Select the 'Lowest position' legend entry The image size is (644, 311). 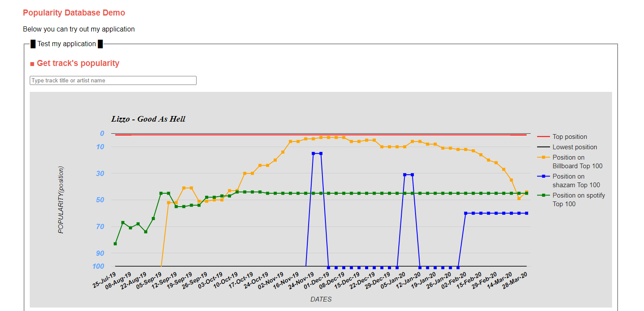click(x=567, y=147)
